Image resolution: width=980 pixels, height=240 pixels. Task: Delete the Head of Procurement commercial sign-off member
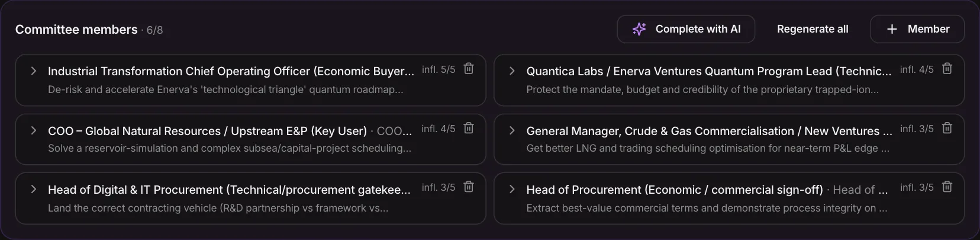[x=947, y=187]
